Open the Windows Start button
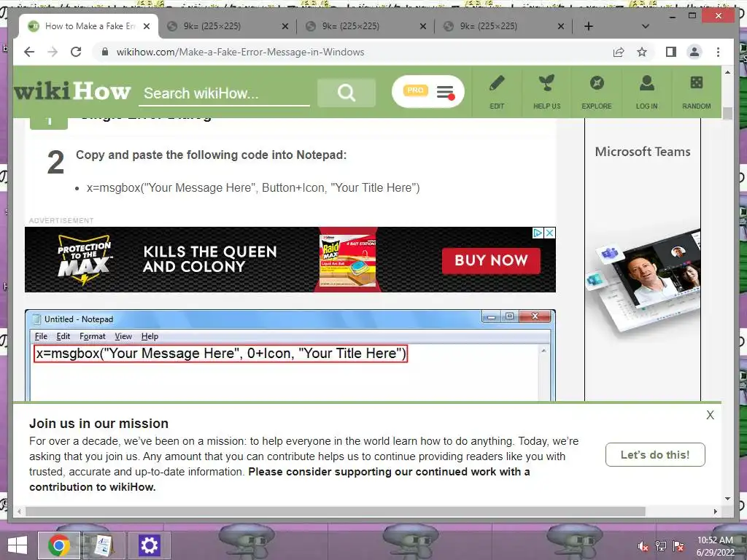 [x=18, y=545]
